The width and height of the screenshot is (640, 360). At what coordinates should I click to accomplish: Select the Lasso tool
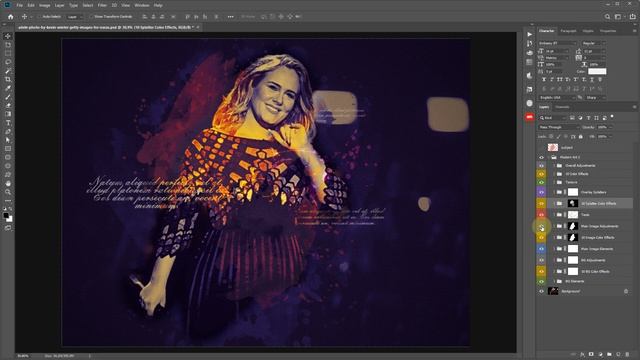point(8,62)
